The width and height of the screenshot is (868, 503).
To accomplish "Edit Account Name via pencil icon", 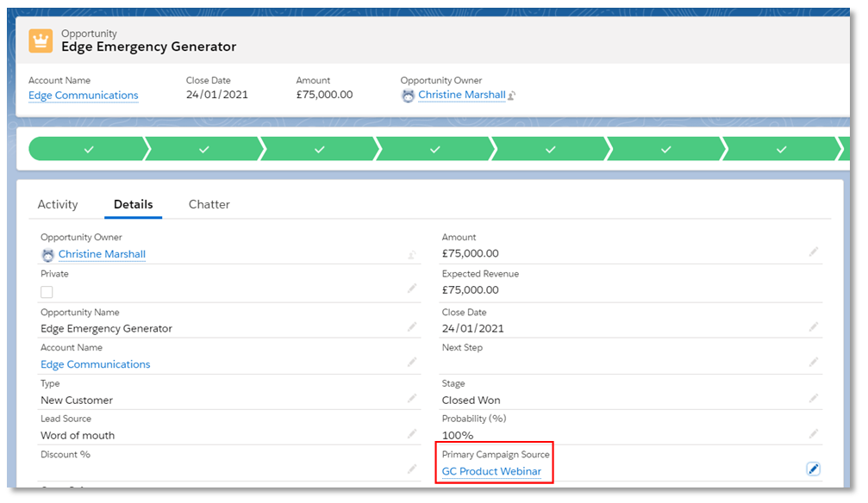I will (412, 362).
